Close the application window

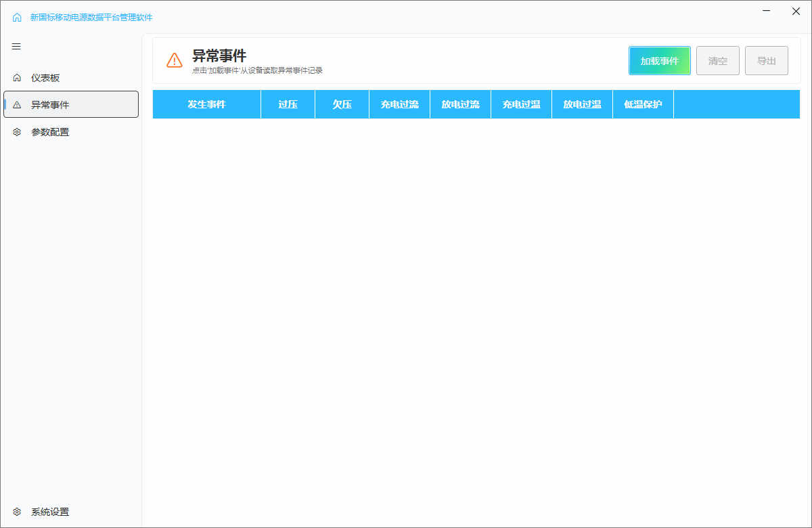click(796, 11)
